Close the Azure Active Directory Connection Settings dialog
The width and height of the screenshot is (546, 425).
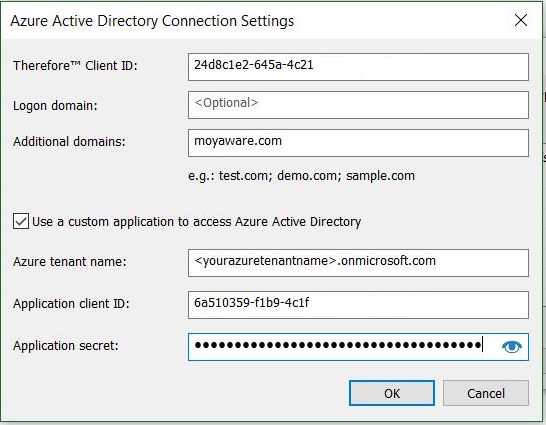[521, 20]
